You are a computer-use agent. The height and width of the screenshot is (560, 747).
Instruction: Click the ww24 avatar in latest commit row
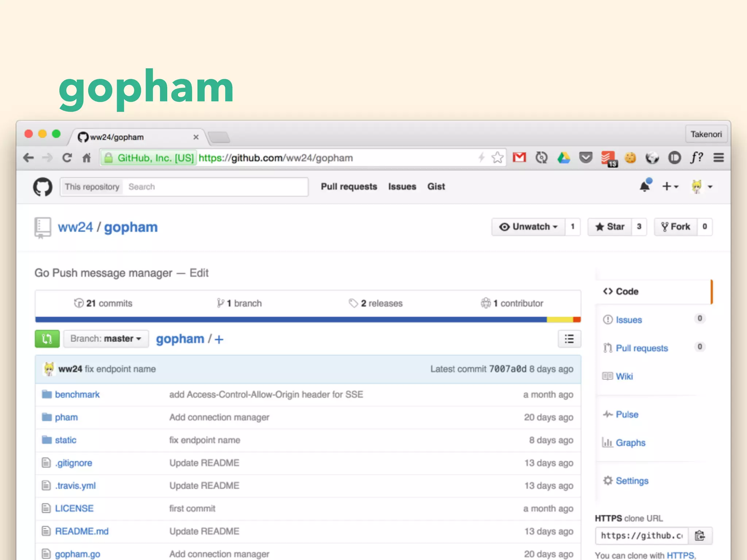coord(49,369)
